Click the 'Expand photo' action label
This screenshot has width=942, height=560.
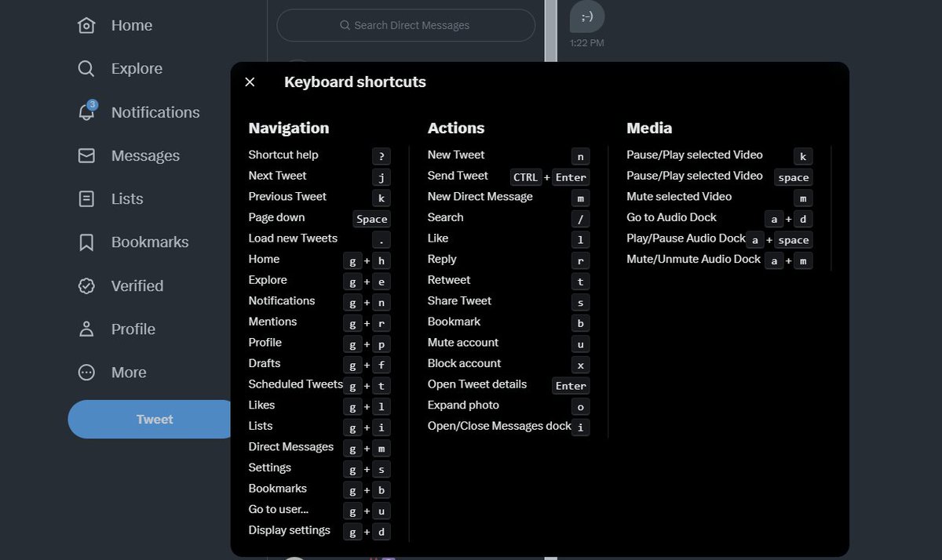coord(463,405)
